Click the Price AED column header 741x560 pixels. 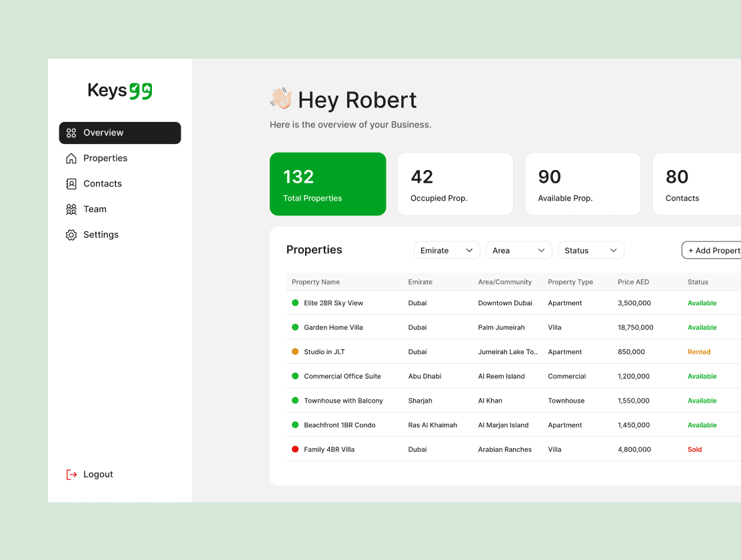click(x=633, y=282)
